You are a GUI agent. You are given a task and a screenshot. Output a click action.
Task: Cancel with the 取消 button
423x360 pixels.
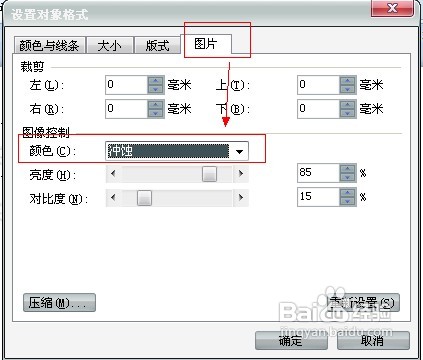pyautogui.click(x=373, y=341)
